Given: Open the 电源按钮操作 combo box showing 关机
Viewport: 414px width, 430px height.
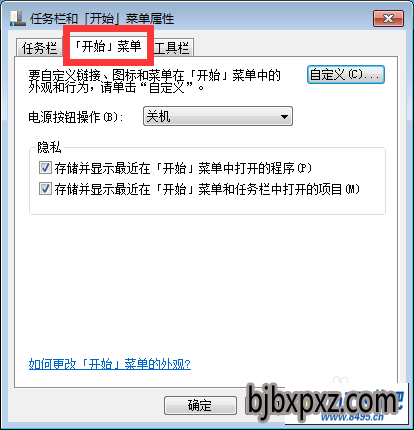Looking at the screenshot, I should point(218,116).
